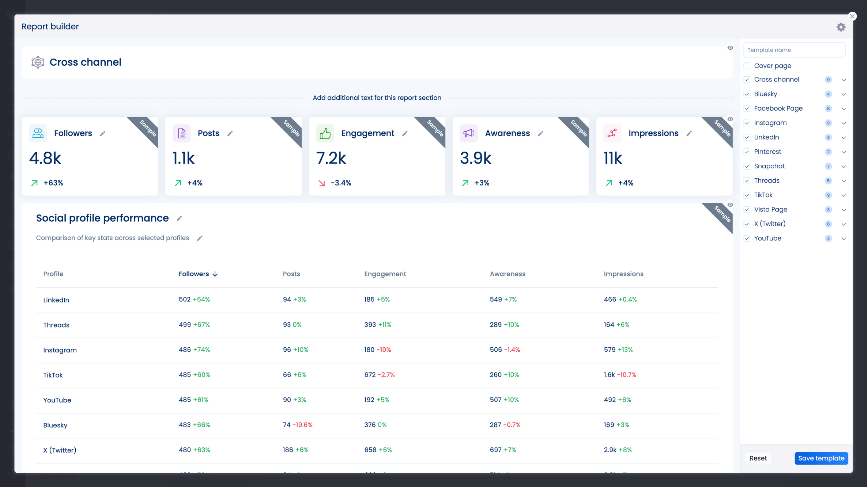Screen dimensions: 868x488
Task: Select Vista Page in the sidebar
Action: 771,209
